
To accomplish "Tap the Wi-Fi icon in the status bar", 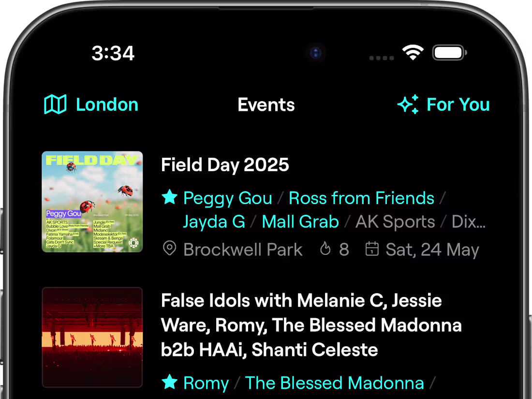I will (x=413, y=52).
